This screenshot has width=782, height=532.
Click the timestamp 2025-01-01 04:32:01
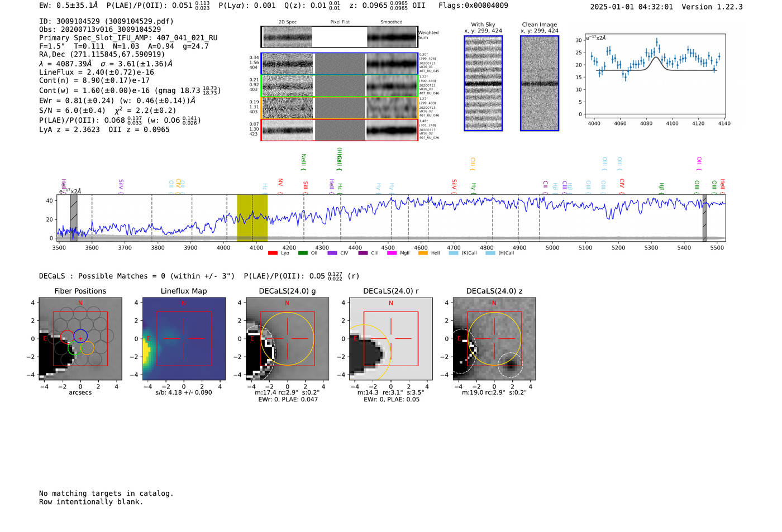coord(632,7)
